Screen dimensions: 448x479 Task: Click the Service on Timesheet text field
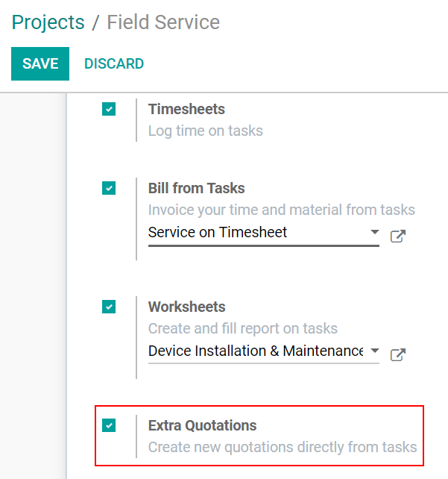(x=253, y=232)
